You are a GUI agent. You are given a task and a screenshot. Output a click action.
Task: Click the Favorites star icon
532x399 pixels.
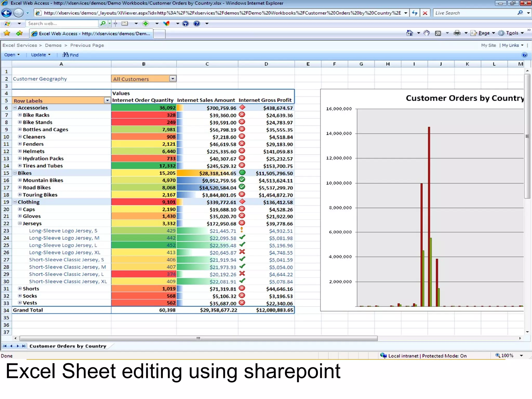[x=7, y=33]
